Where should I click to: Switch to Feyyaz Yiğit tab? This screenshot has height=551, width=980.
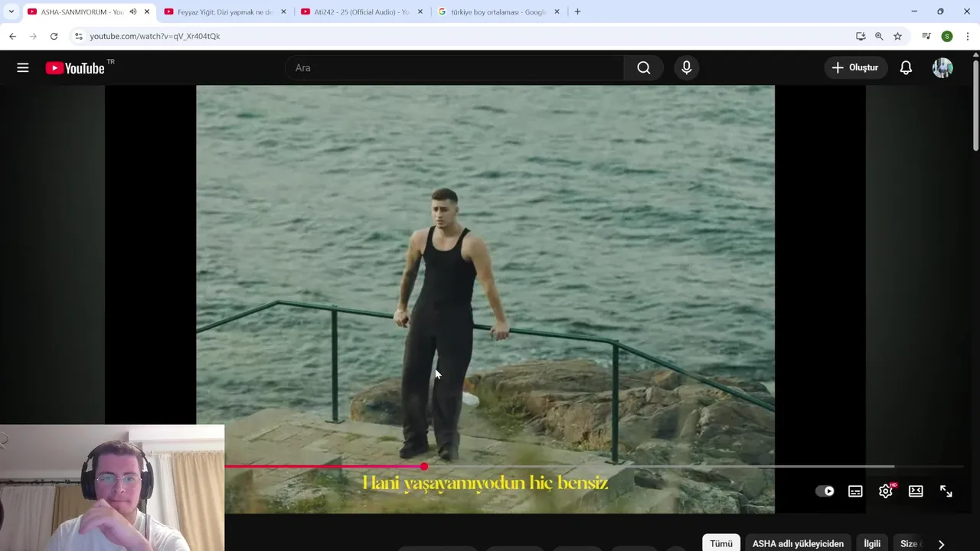click(x=225, y=11)
